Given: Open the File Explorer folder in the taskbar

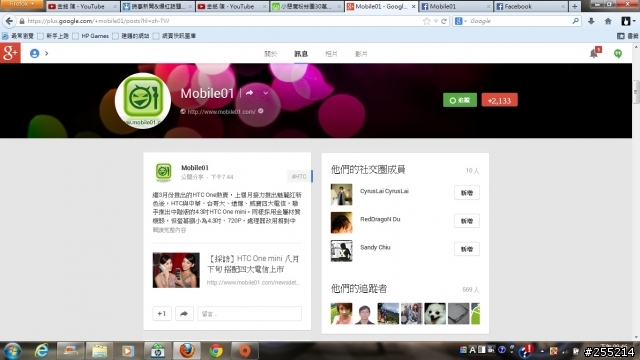Looking at the screenshot, I should pos(99,351).
